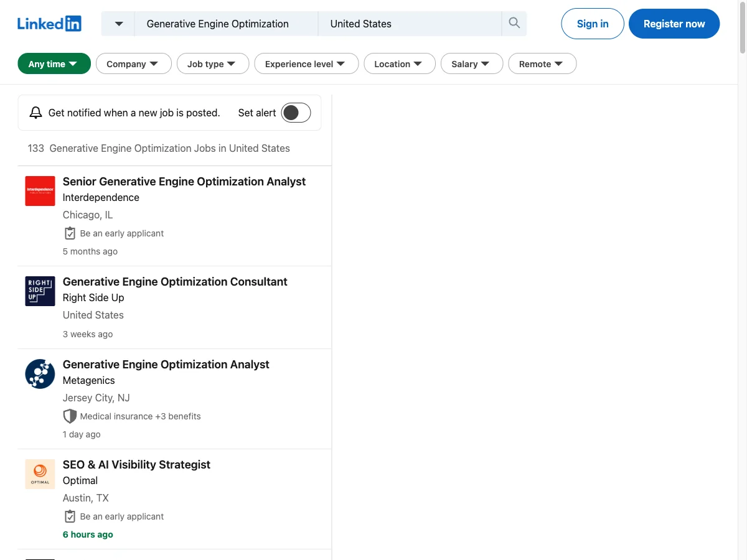This screenshot has height=560, width=747.
Task: Click the medical insurance shield icon
Action: pyautogui.click(x=70, y=416)
